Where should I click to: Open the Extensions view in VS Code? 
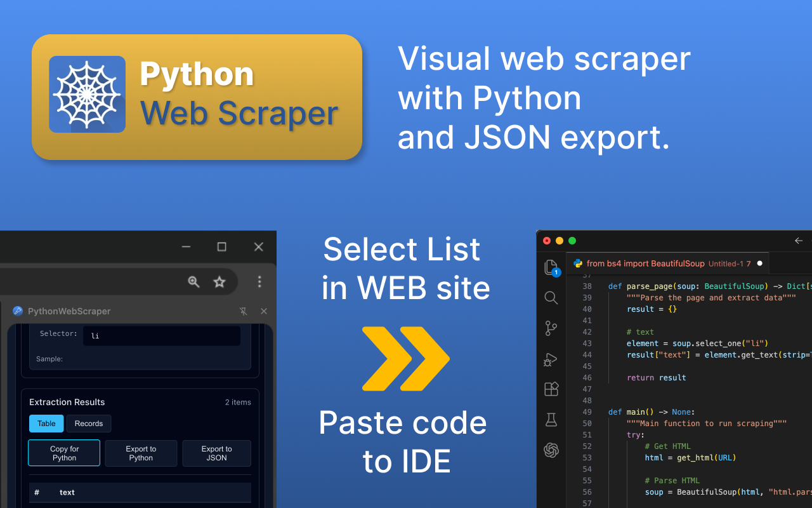point(551,389)
